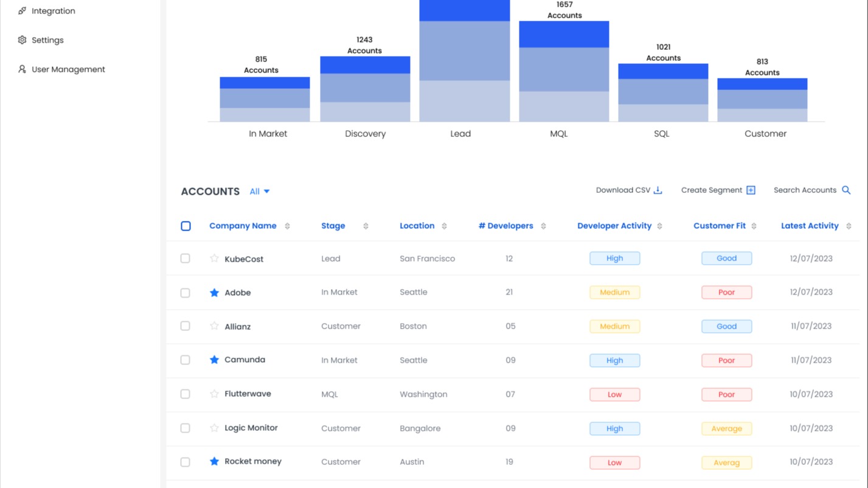
Task: Click the Allianz company name
Action: tap(237, 327)
